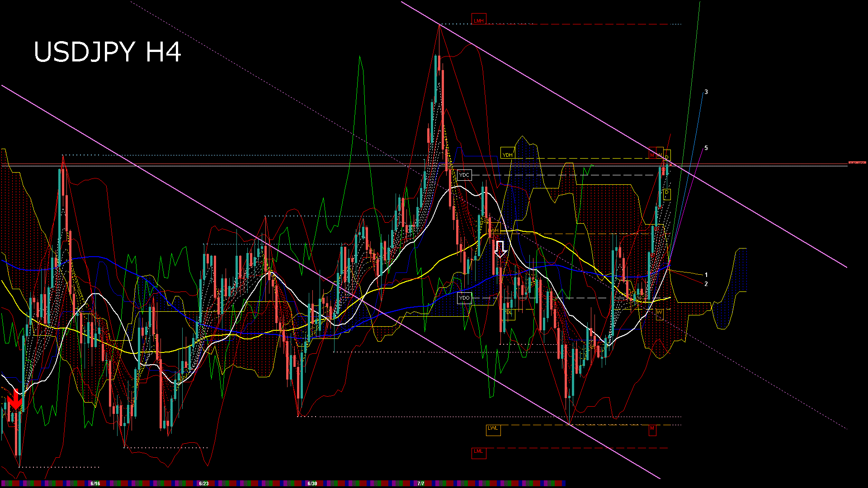Click the red M box beside LWL line

click(x=652, y=429)
